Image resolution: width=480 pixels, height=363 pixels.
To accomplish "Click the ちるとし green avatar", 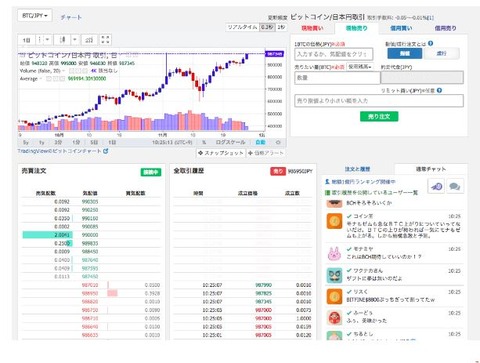I will point(334,335).
